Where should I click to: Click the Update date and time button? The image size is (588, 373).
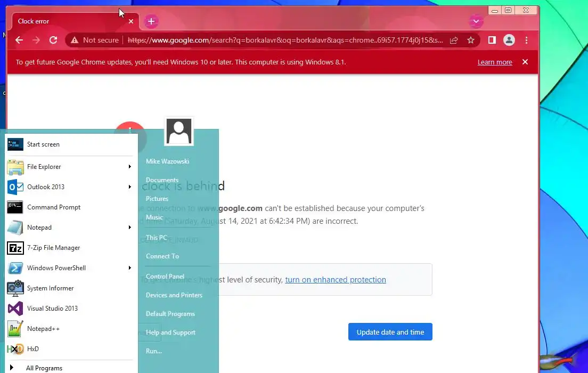point(390,332)
